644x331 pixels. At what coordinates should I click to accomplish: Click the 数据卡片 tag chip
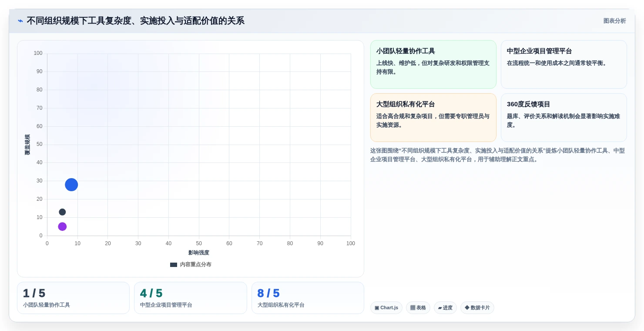tap(477, 307)
